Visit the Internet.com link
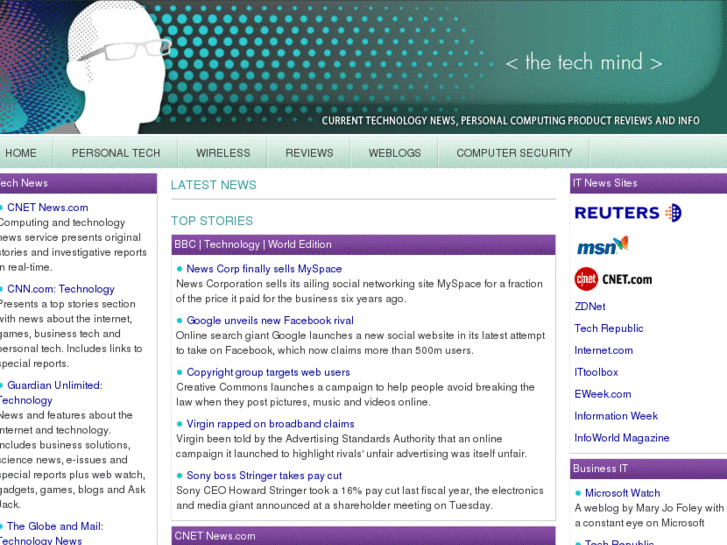This screenshot has height=545, width=727. [x=604, y=350]
